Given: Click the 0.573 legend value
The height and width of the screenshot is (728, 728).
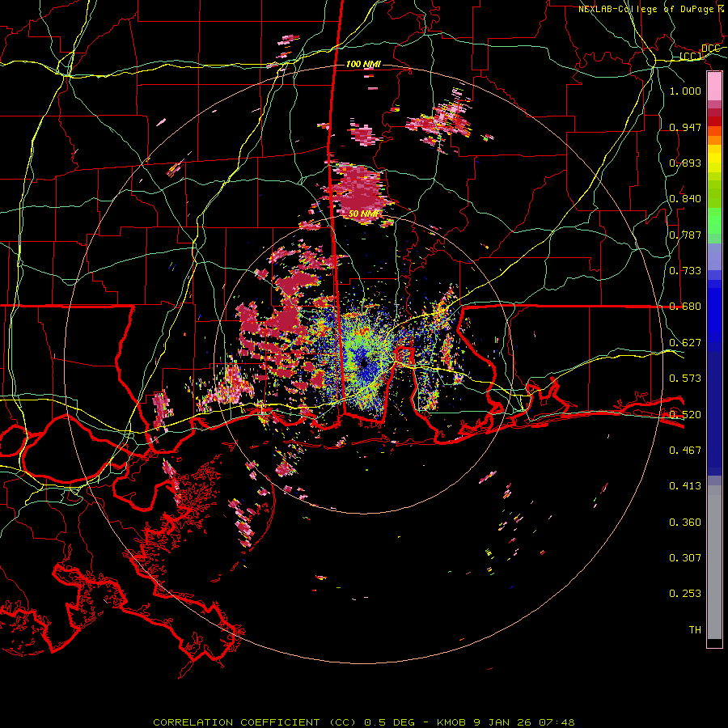Looking at the screenshot, I should click(685, 378).
